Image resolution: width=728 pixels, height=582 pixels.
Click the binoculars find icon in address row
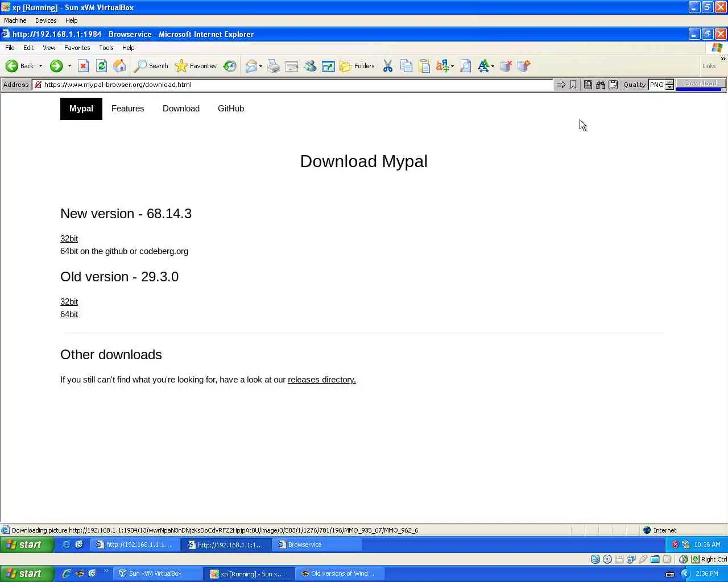click(601, 85)
